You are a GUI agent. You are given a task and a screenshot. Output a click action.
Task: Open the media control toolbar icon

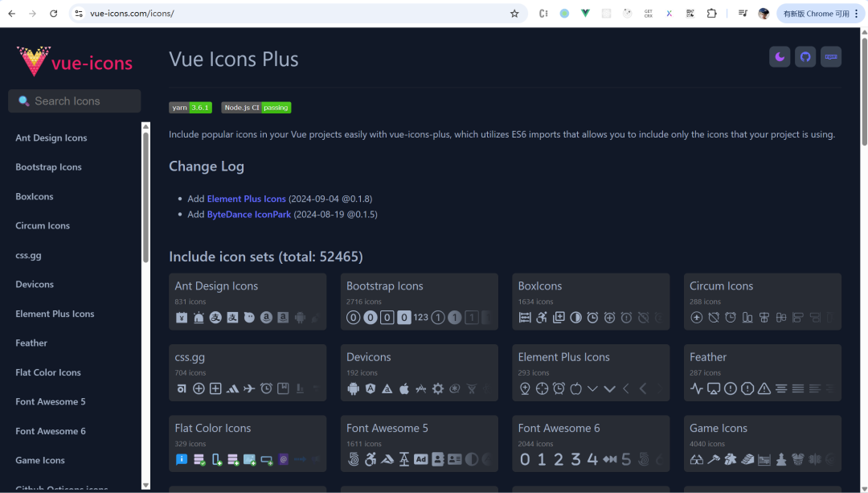(x=743, y=14)
